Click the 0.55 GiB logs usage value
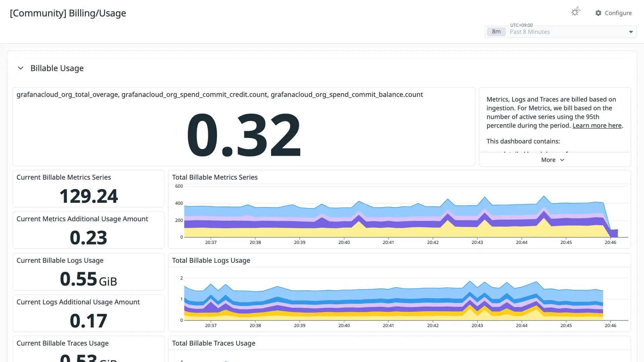Image resolution: width=644 pixels, height=362 pixels. (89, 279)
